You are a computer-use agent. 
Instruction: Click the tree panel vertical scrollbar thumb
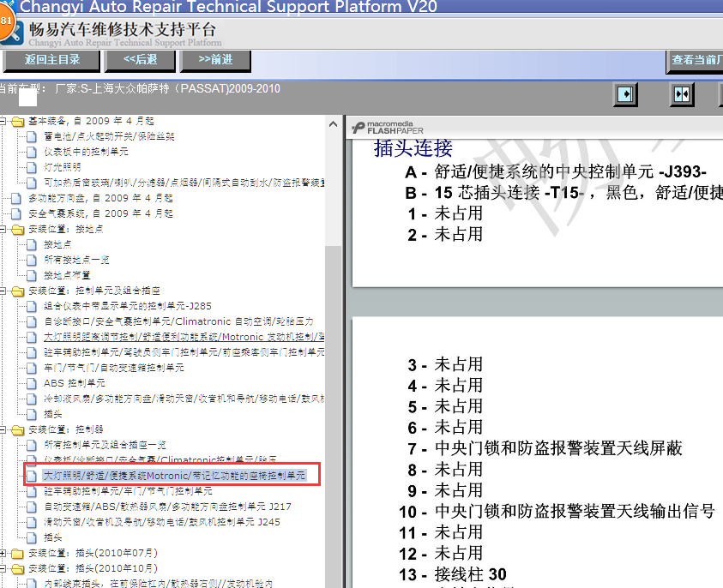coord(334,417)
